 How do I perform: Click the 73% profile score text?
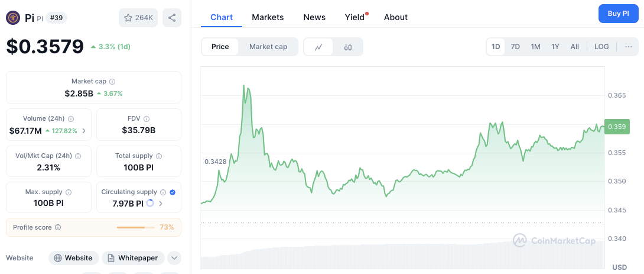point(167,227)
